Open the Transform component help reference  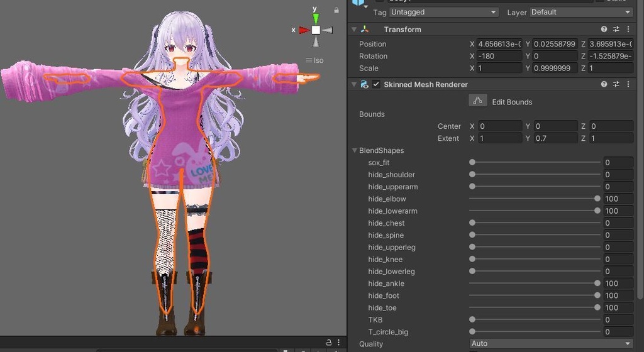click(x=604, y=30)
